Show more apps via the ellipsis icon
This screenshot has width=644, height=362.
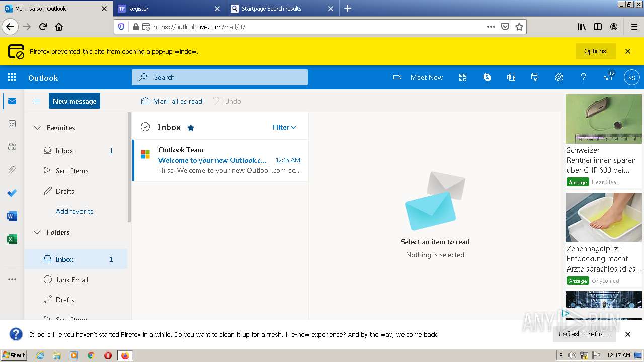point(12,279)
